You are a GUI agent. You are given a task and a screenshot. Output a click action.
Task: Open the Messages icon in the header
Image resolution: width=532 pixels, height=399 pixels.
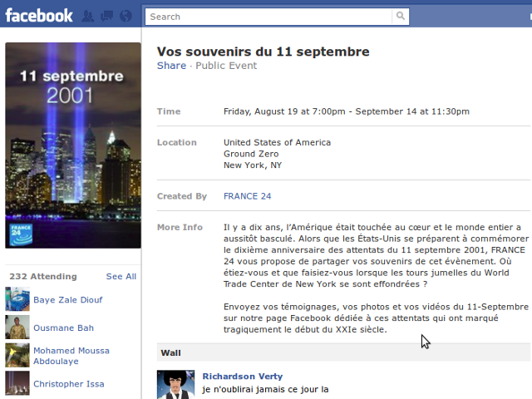tap(107, 16)
